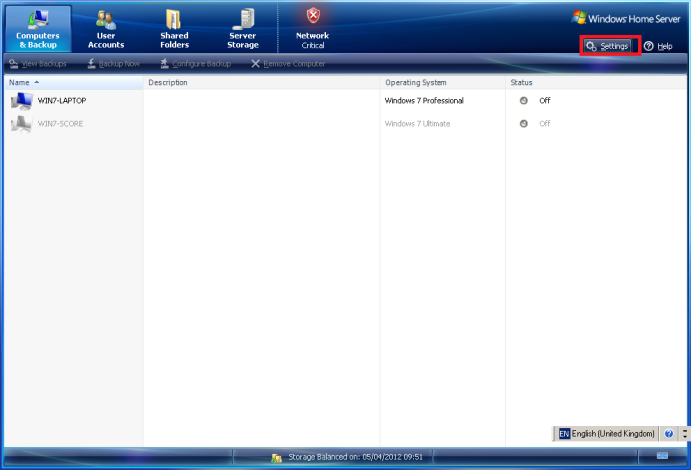Open the Shared Folders tab
Screen dimensions: 691x470
[x=174, y=29]
